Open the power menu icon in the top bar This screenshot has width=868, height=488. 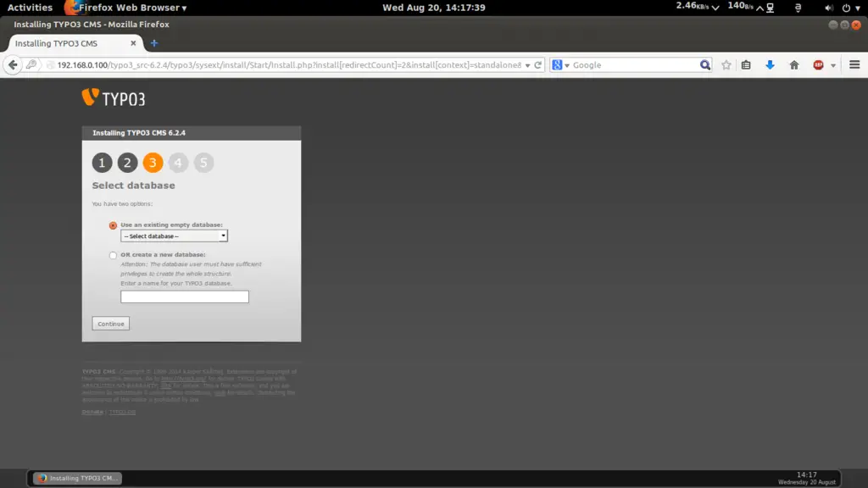pos(846,8)
